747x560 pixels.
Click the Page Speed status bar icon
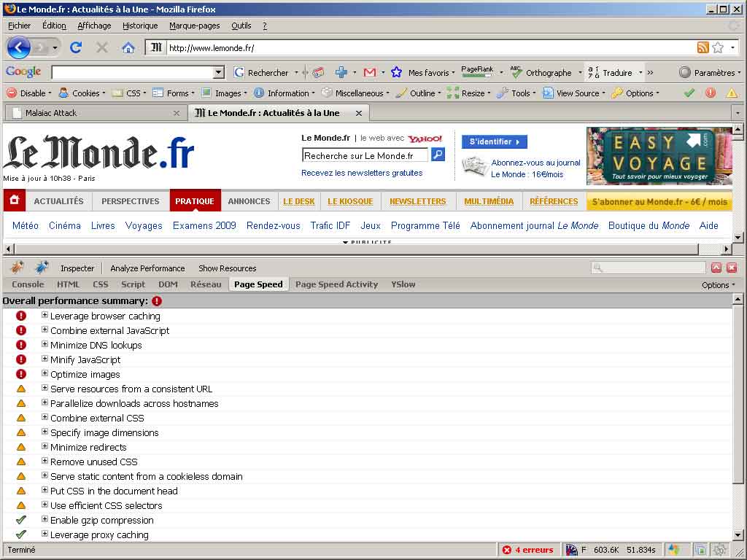(571, 550)
